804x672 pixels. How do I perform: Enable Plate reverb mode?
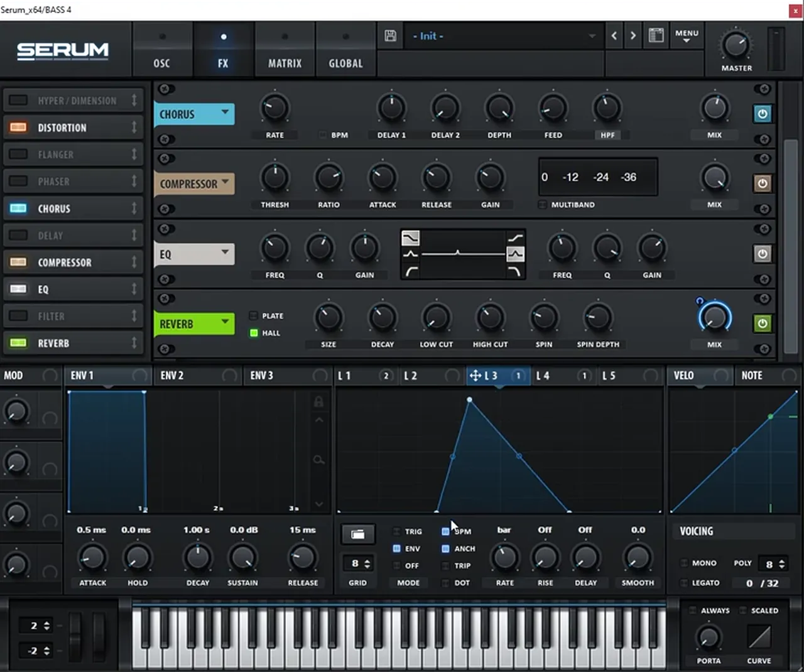tap(254, 316)
